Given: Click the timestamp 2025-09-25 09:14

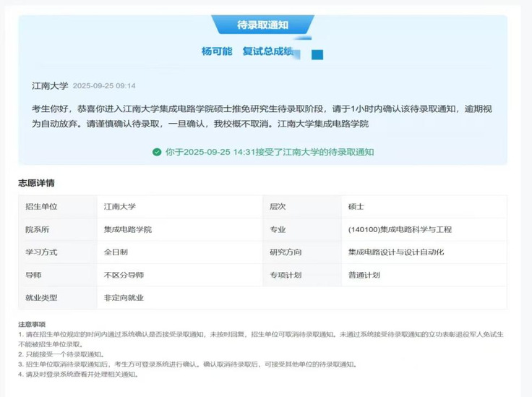Looking at the screenshot, I should pos(104,86).
